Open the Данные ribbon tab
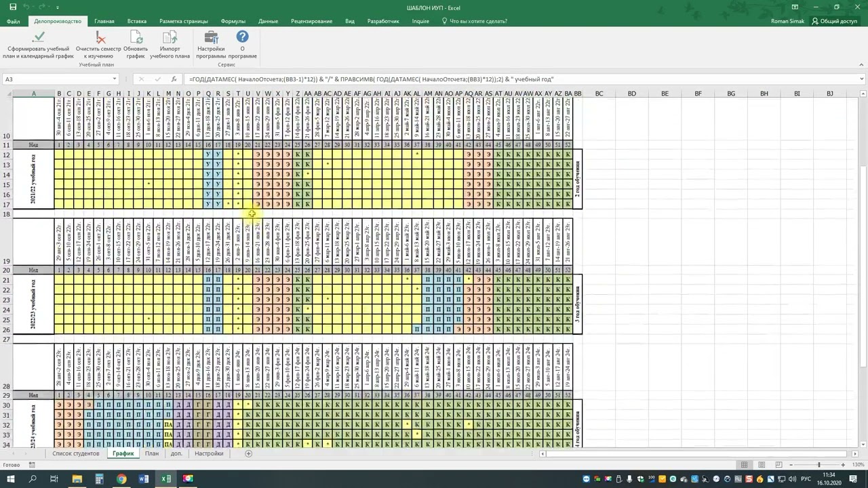The width and height of the screenshot is (868, 488). 268,21
